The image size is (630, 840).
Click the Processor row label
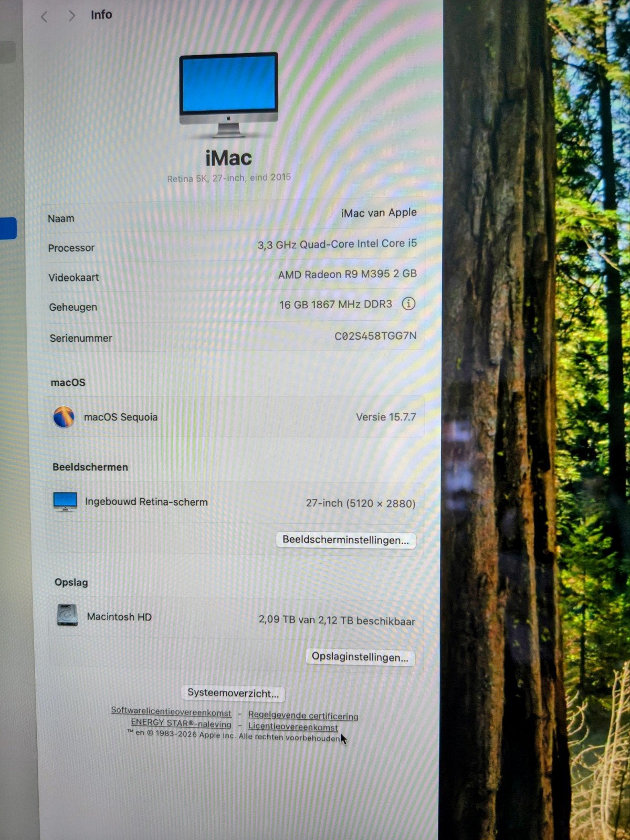coord(71,248)
